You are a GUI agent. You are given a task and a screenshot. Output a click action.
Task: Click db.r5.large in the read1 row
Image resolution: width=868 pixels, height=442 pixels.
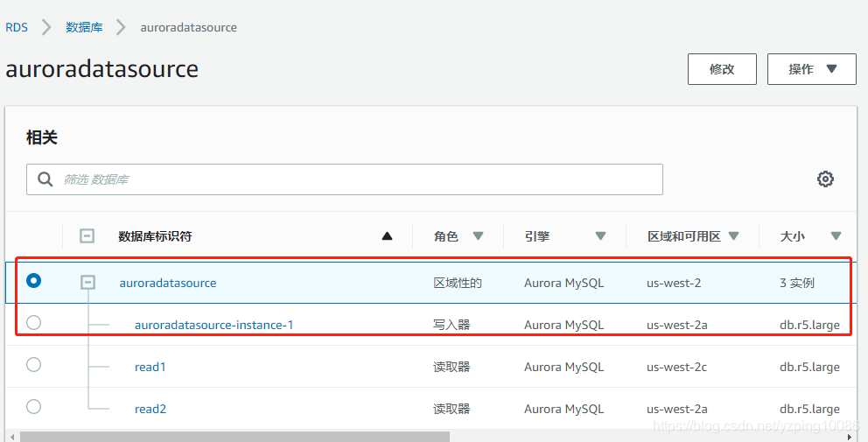click(809, 368)
